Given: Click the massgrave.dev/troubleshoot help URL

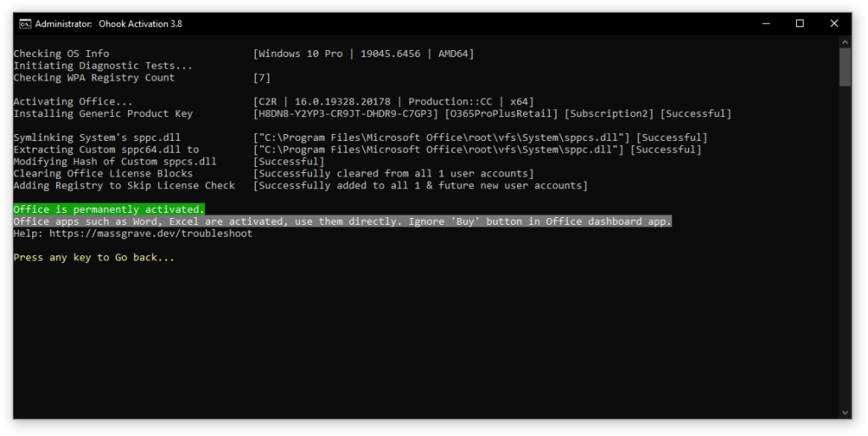Looking at the screenshot, I should [x=150, y=233].
